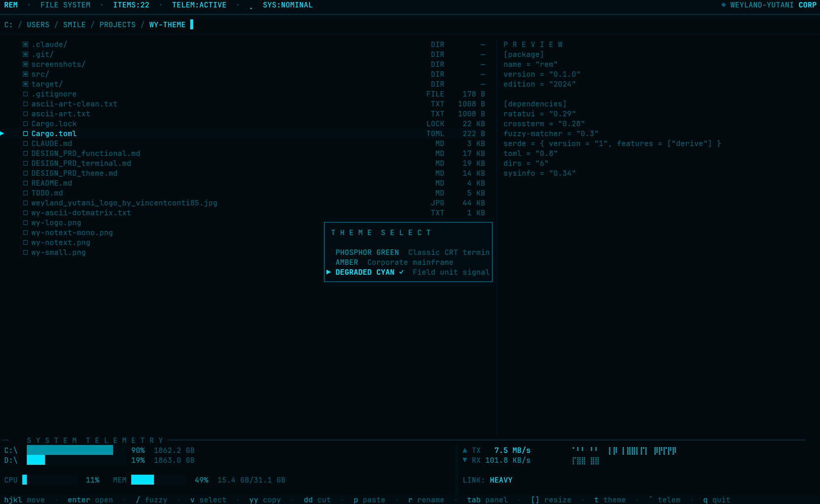Click the file icon next to Cargo.lock
820x504 pixels.
(x=25, y=124)
